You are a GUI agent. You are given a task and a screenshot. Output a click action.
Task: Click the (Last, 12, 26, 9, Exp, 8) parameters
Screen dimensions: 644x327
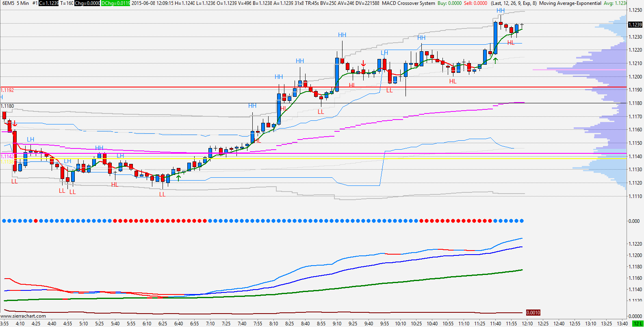tap(514, 3)
